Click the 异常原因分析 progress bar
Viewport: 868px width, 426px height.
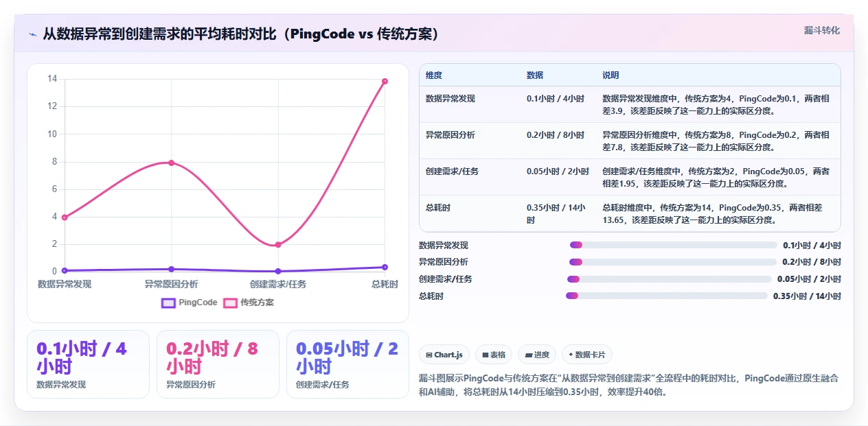(673, 262)
